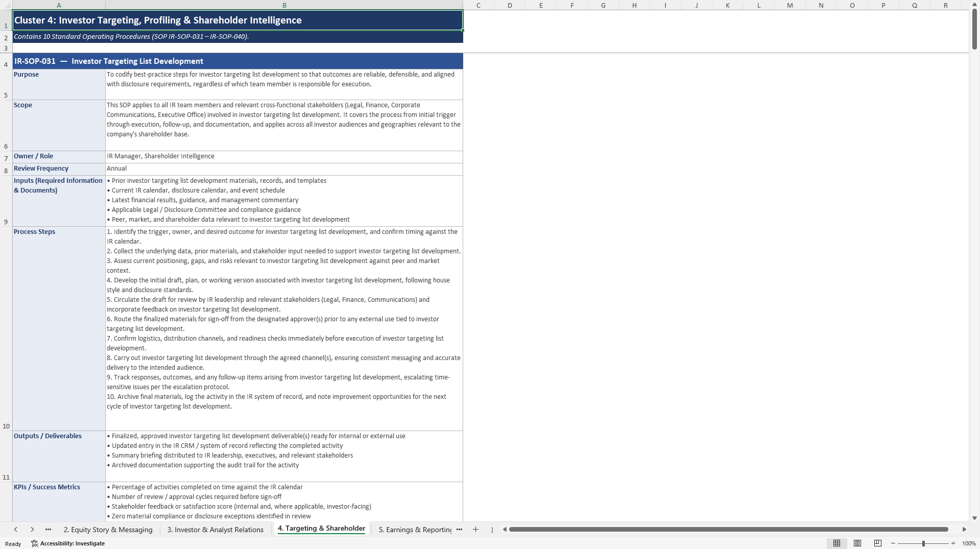Add a new sheet with plus icon
This screenshot has width=980, height=549.
point(475,530)
